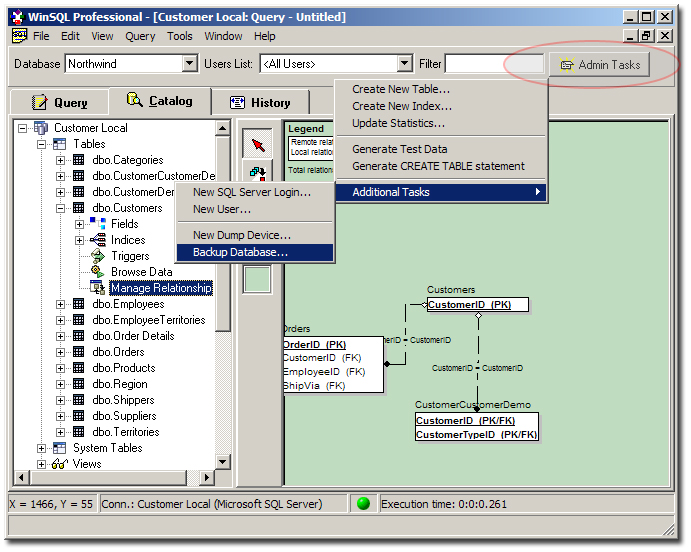691x552 pixels.
Task: Expand the Indices node
Action: [79, 240]
